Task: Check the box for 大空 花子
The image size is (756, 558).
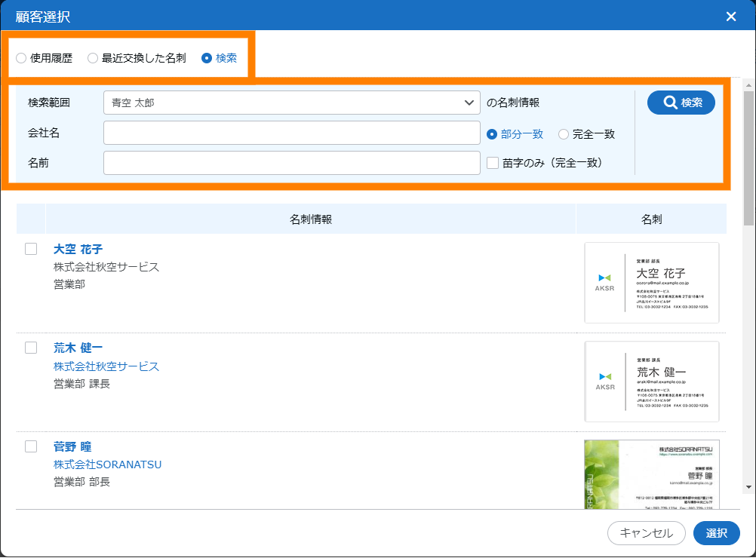Action: pyautogui.click(x=31, y=249)
